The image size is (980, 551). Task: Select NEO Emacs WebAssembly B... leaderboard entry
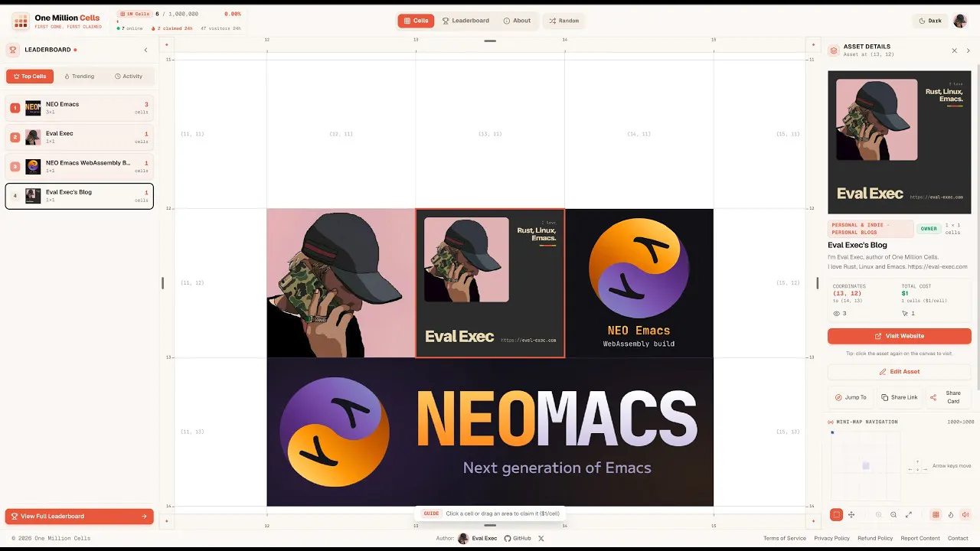pyautogui.click(x=80, y=166)
